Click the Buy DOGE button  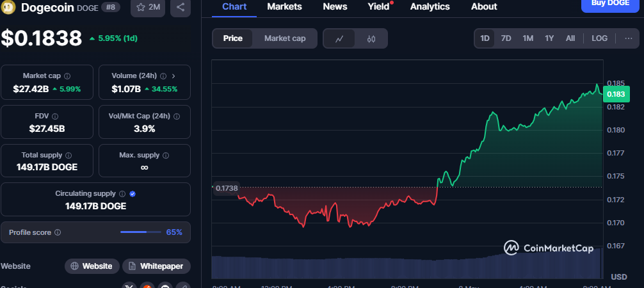(x=610, y=5)
